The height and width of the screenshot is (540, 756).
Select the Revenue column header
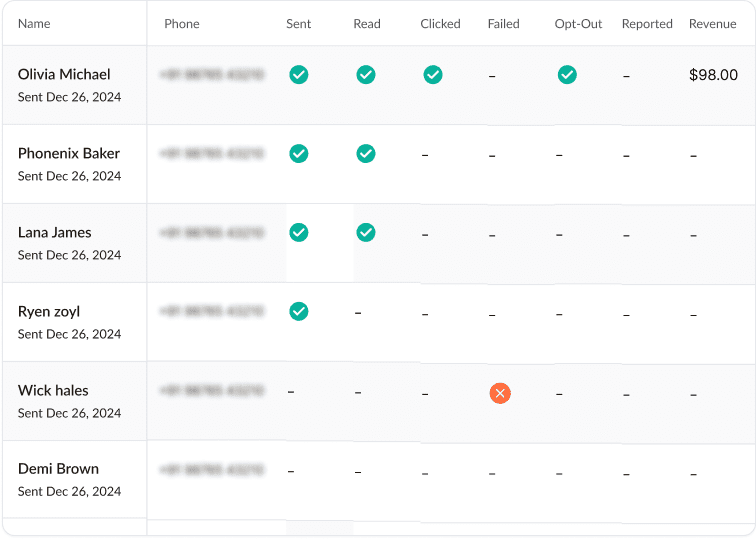[x=713, y=24]
